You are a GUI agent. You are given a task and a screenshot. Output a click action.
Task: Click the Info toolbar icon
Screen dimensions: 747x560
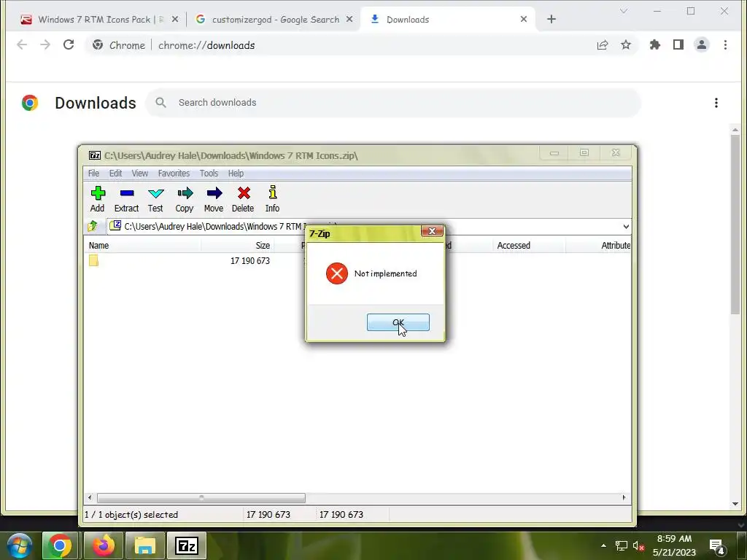[272, 198]
